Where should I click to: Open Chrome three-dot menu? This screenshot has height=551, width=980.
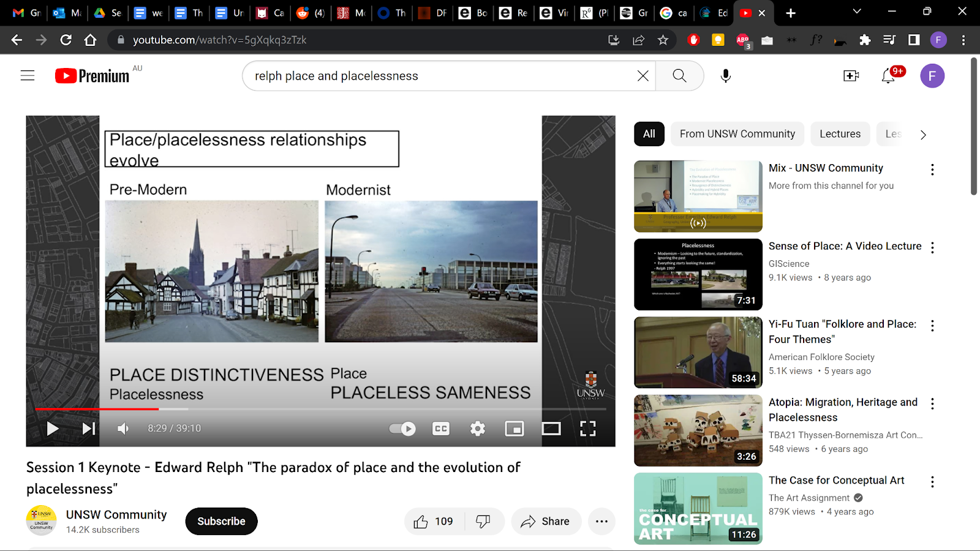point(963,40)
